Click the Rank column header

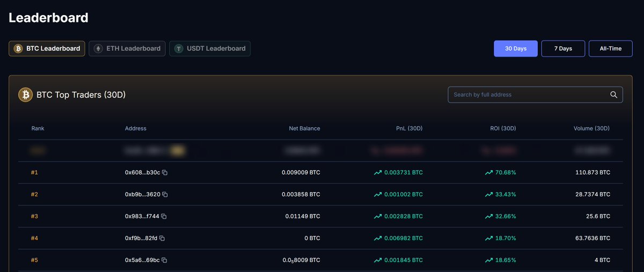point(38,129)
